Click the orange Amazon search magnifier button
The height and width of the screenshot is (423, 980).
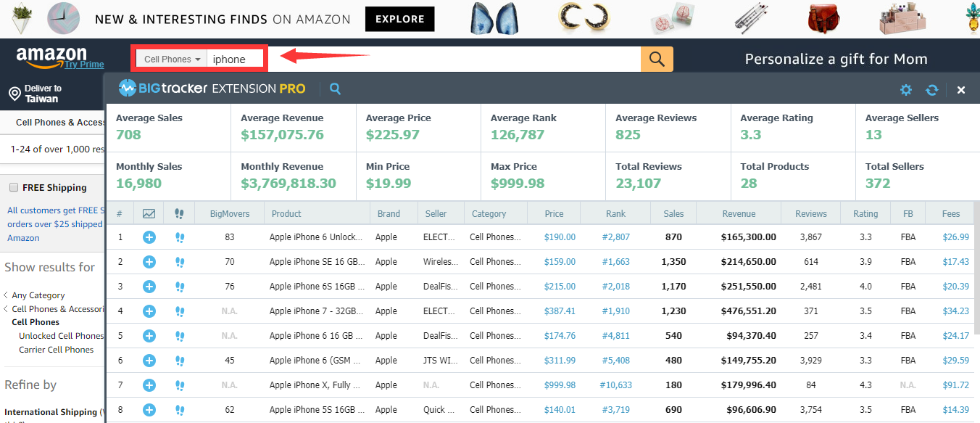tap(657, 59)
